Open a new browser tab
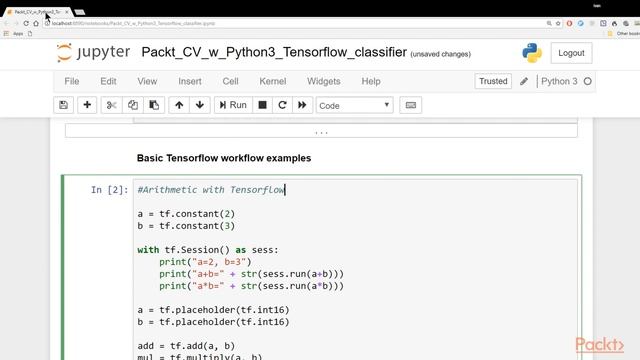 tap(80, 12)
